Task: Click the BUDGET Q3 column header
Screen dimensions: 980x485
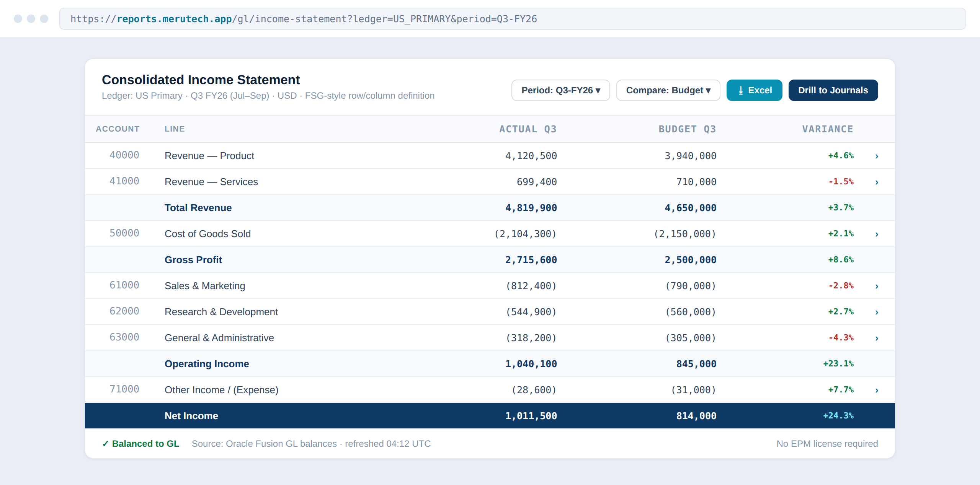Action: [x=687, y=129]
